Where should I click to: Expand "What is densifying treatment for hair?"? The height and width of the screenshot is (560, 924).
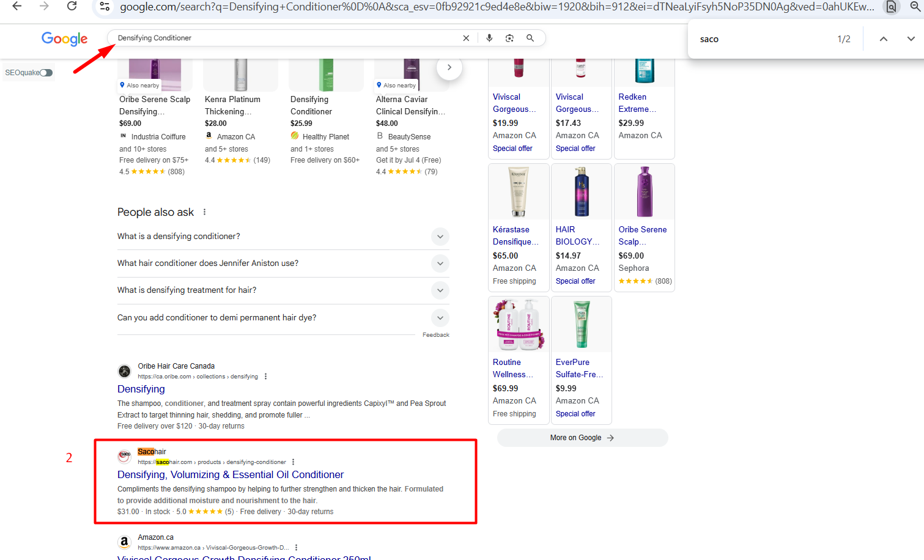pyautogui.click(x=440, y=290)
